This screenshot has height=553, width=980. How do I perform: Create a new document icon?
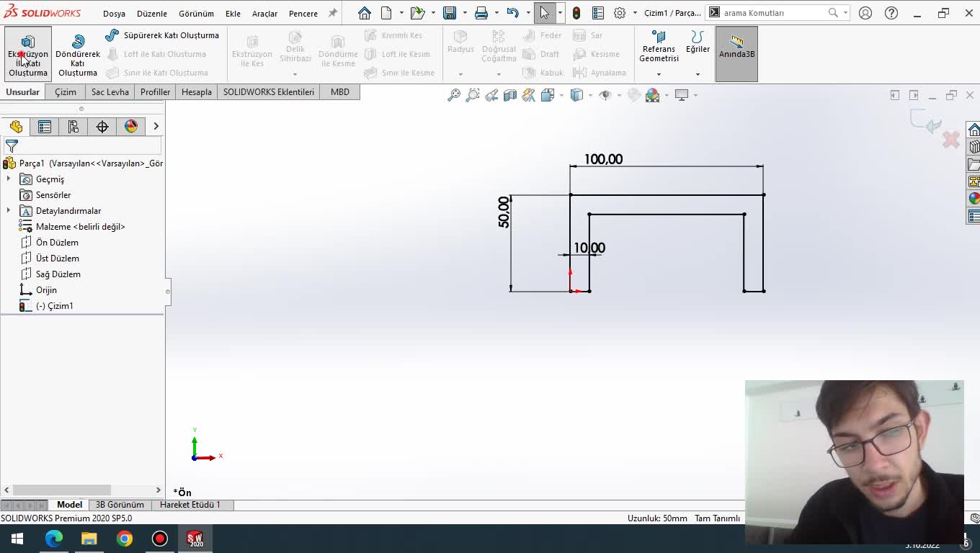(x=386, y=13)
